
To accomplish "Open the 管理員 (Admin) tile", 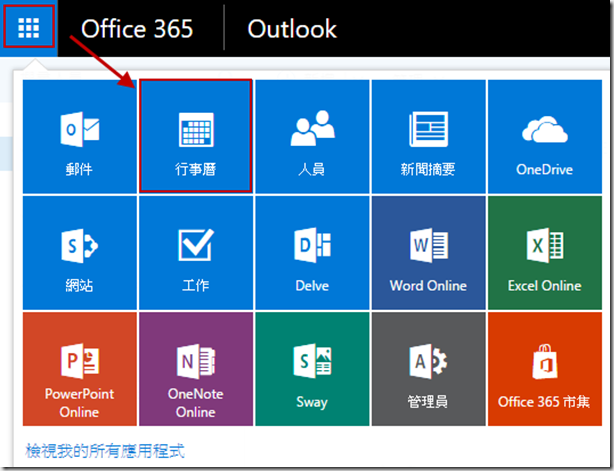I will (x=428, y=370).
